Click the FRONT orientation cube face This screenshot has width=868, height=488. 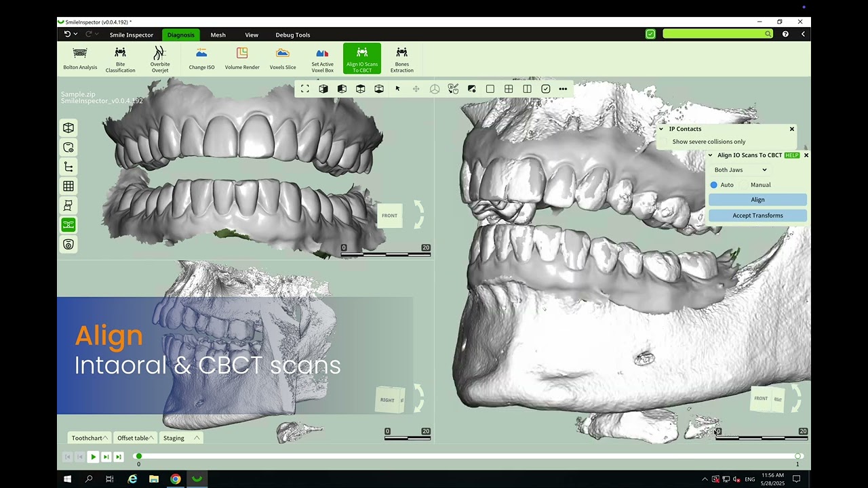[x=389, y=216]
